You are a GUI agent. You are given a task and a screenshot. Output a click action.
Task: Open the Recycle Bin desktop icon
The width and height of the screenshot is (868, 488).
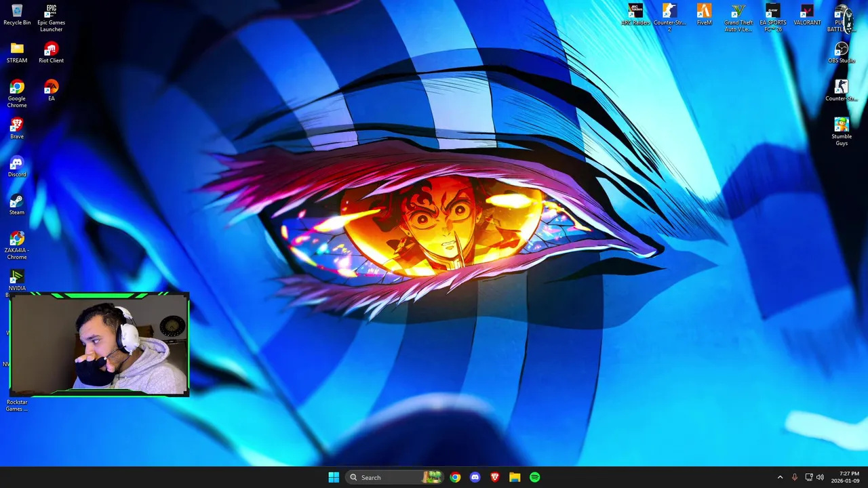pyautogui.click(x=17, y=15)
